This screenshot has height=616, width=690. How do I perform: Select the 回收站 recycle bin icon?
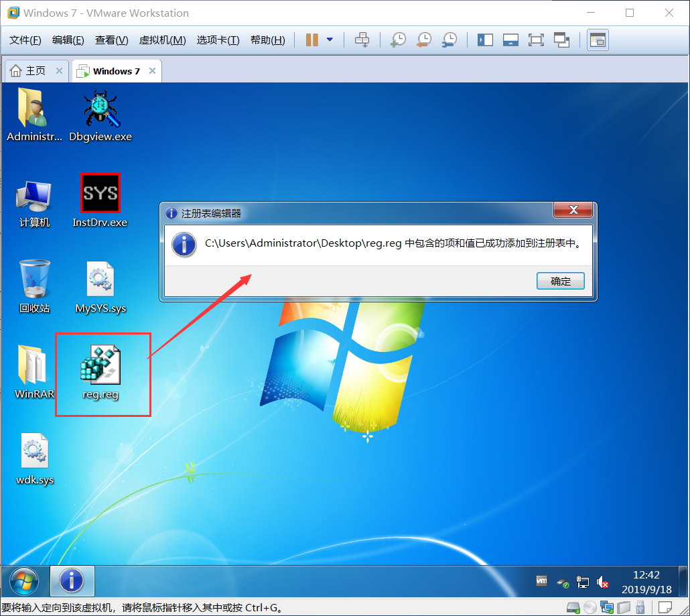pos(34,287)
